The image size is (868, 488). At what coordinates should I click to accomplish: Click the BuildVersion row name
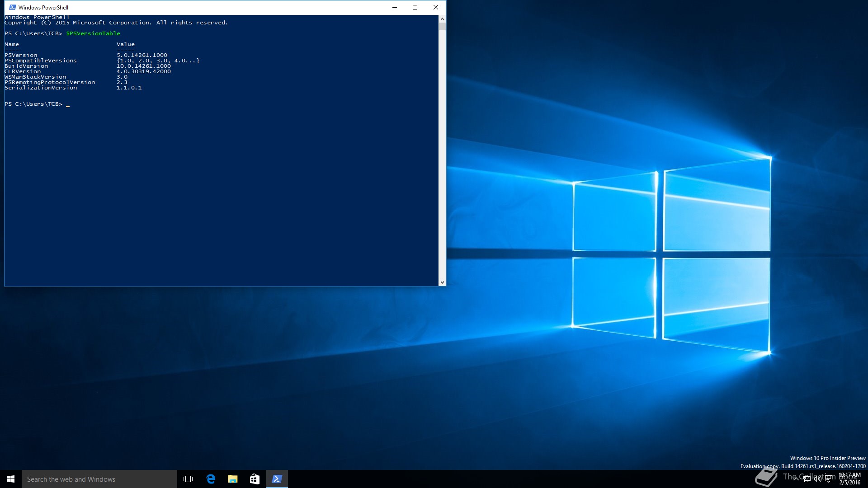(x=26, y=66)
